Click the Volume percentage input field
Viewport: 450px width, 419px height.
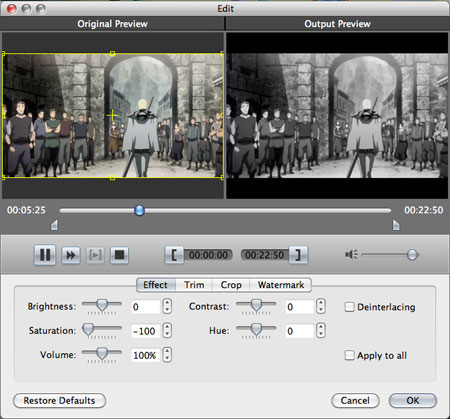point(146,355)
